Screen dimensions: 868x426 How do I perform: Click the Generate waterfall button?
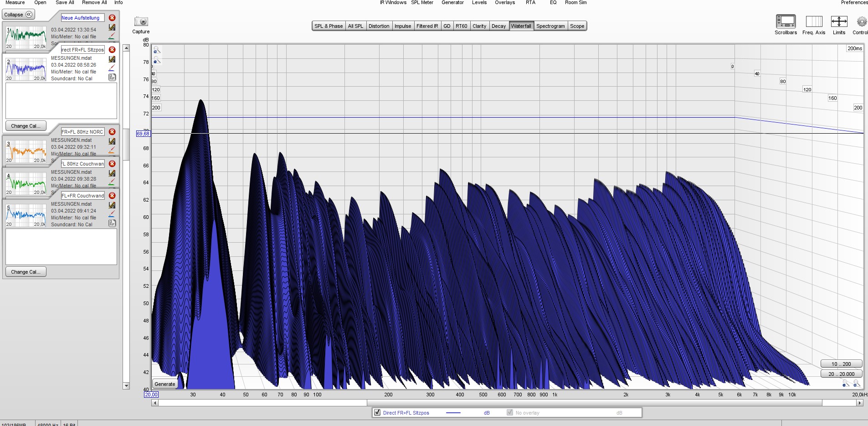pyautogui.click(x=164, y=384)
